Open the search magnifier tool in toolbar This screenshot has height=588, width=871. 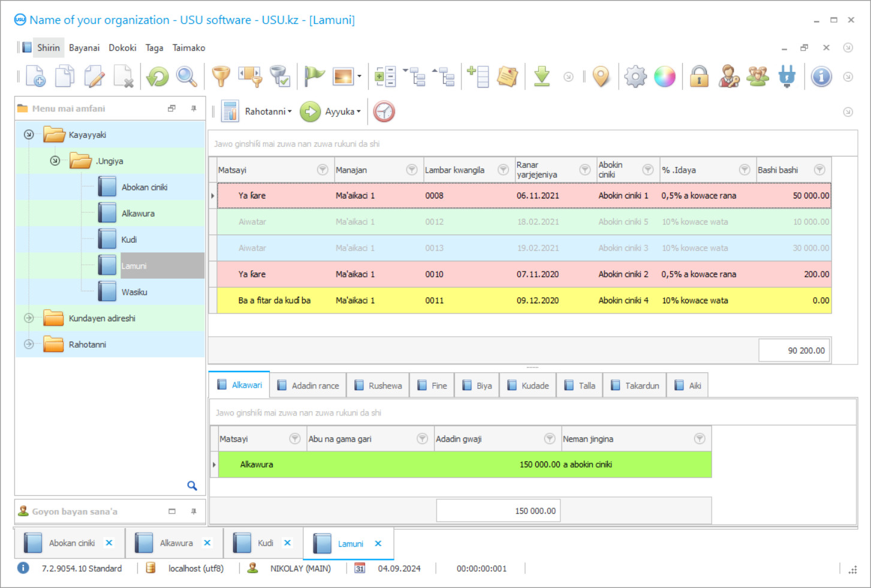coord(186,77)
